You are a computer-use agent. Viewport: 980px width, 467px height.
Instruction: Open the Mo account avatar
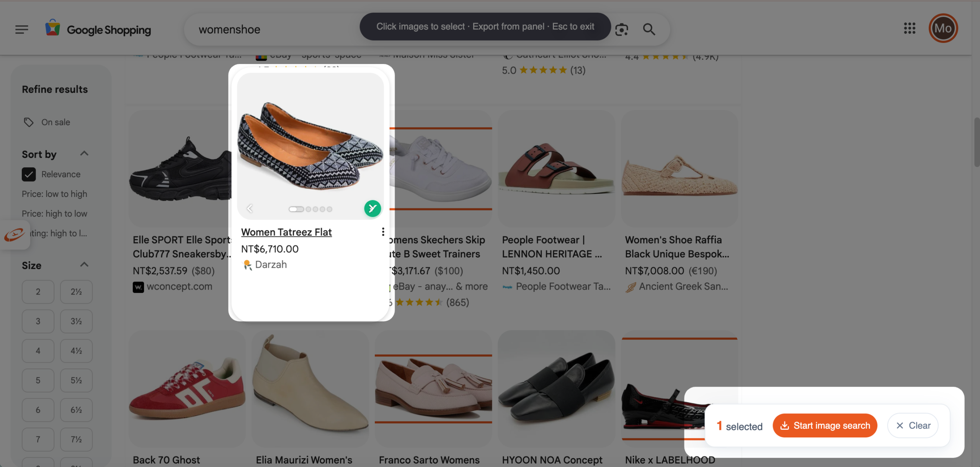(x=943, y=28)
